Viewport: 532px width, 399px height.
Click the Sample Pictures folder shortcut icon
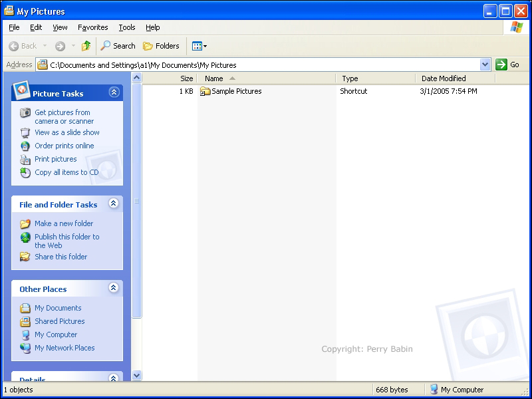click(205, 91)
